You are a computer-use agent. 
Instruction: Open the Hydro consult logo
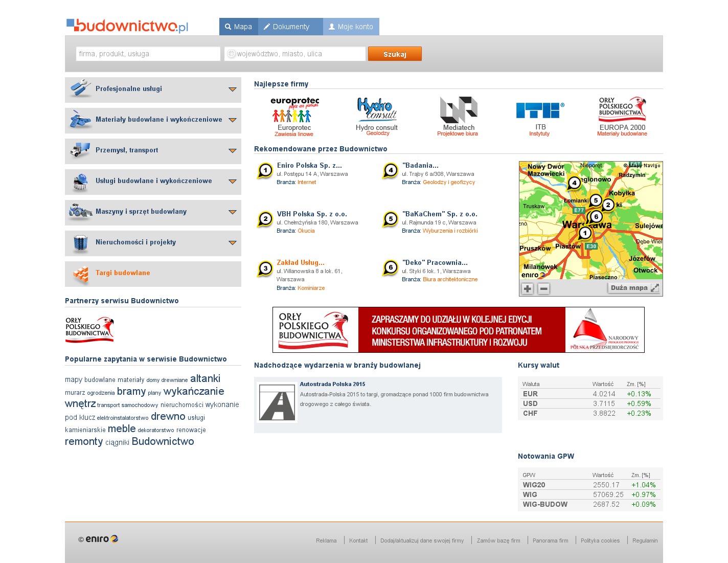point(377,109)
